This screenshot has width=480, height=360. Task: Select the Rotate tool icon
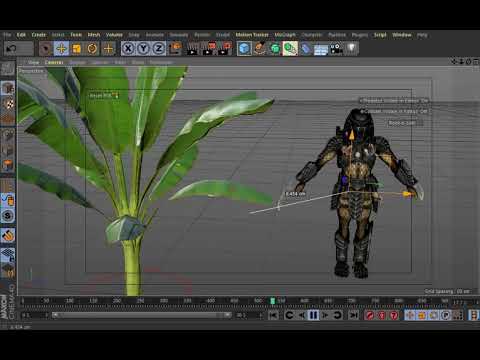pyautogui.click(x=92, y=49)
